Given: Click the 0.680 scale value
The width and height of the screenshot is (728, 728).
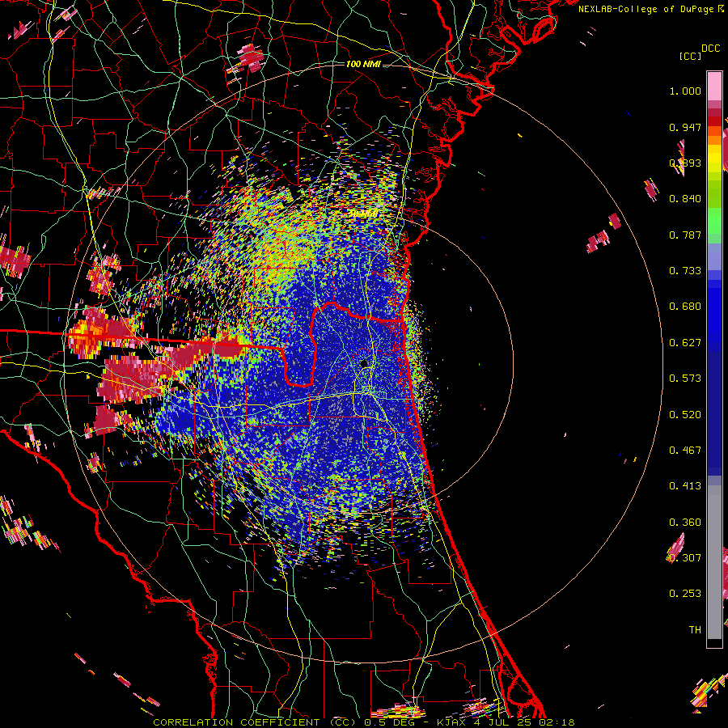Looking at the screenshot, I should tap(685, 307).
